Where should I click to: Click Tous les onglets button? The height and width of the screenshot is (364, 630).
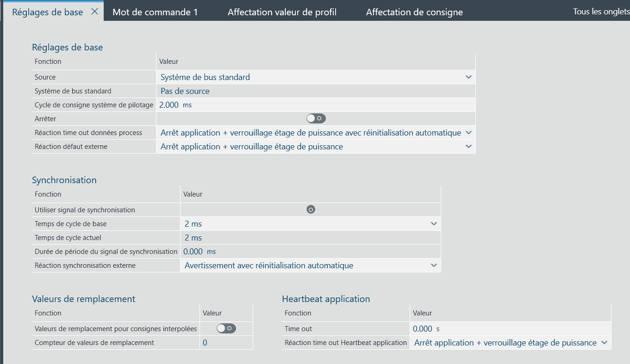click(601, 12)
